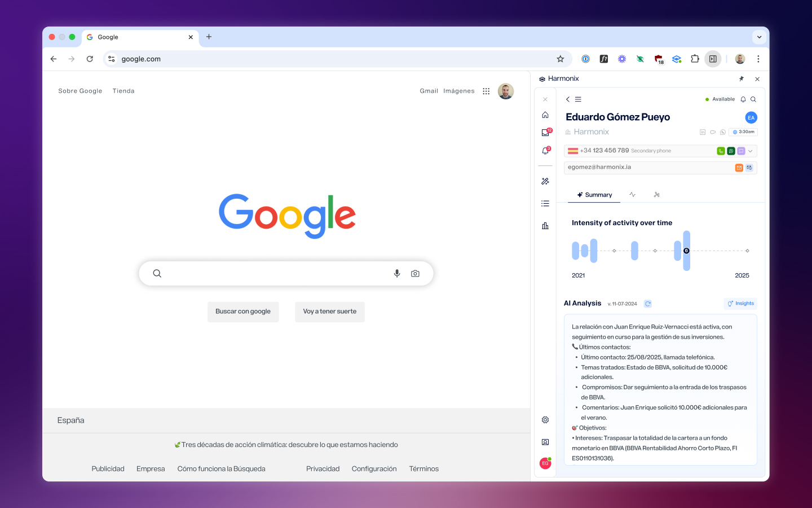812x508 pixels.
Task: Close the Harmonix inner sidebar with X
Action: coord(545,99)
